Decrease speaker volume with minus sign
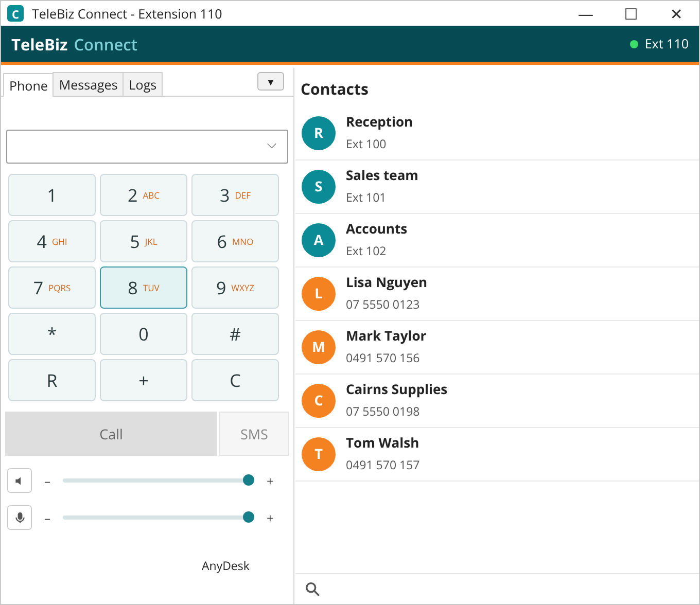 pos(47,482)
